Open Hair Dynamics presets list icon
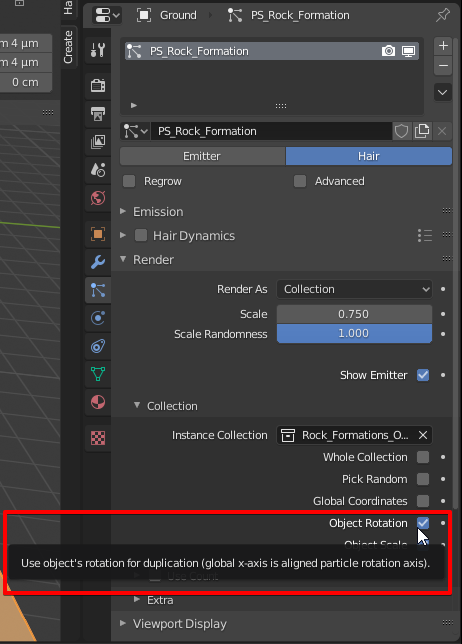Viewport: 462px width, 644px height. point(425,235)
